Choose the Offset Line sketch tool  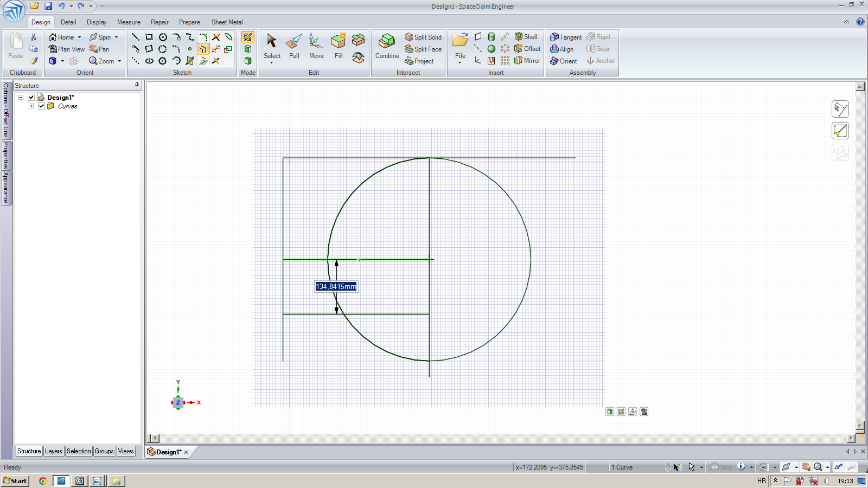(203, 49)
